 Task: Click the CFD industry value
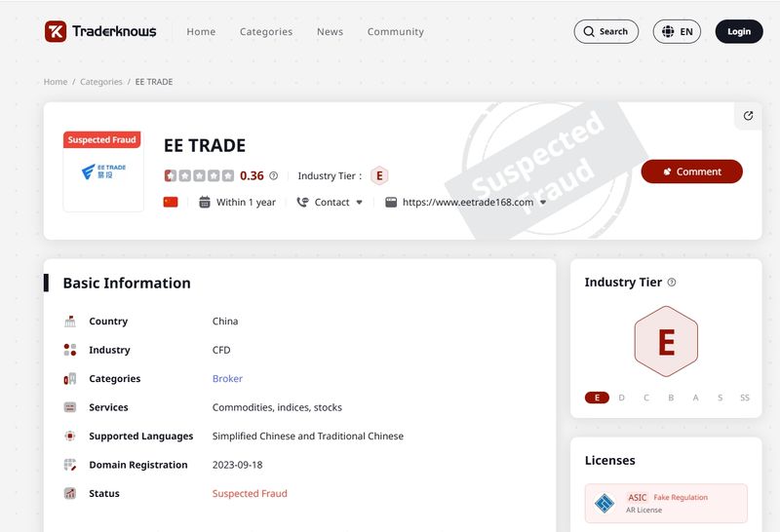(221, 350)
